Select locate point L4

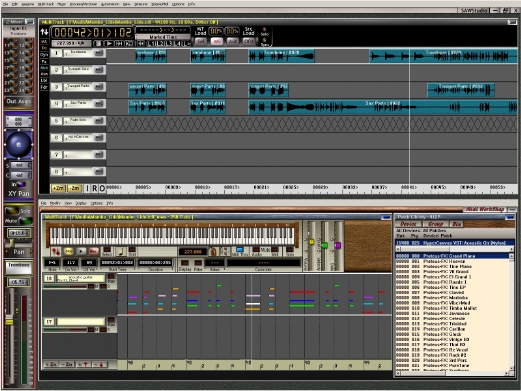click(x=177, y=44)
